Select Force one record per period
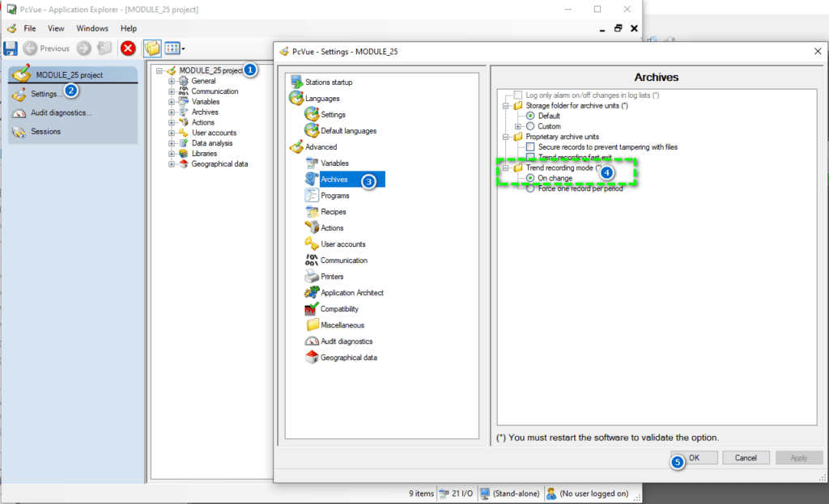The image size is (829, 504). (x=530, y=188)
